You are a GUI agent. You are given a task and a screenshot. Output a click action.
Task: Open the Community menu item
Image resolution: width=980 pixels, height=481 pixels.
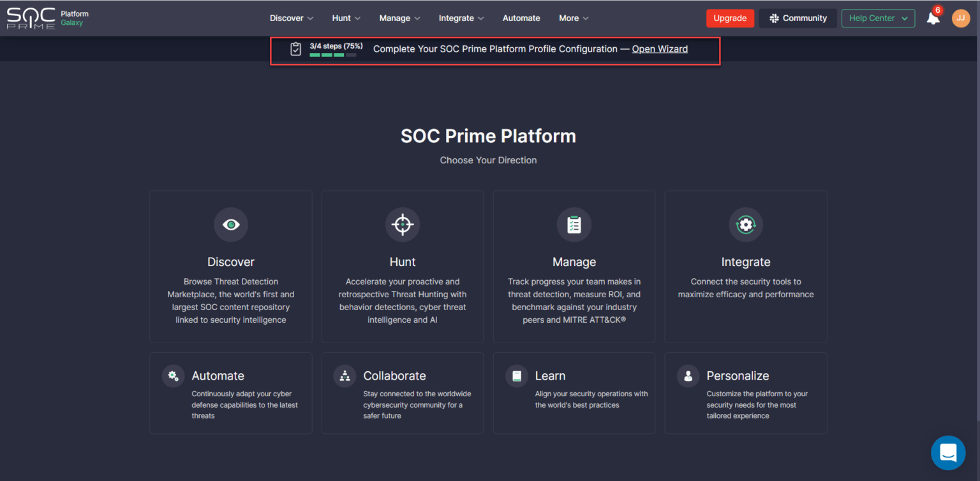pyautogui.click(x=798, y=18)
